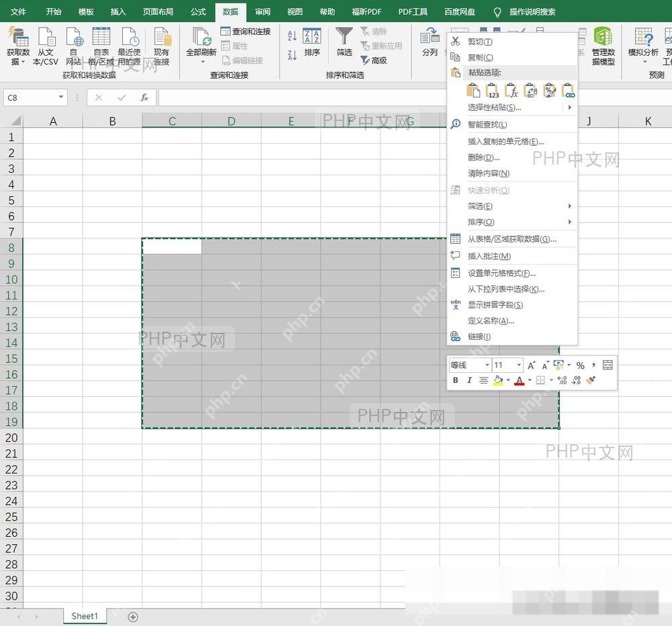Open the 文件 (File) tab

pyautogui.click(x=18, y=11)
